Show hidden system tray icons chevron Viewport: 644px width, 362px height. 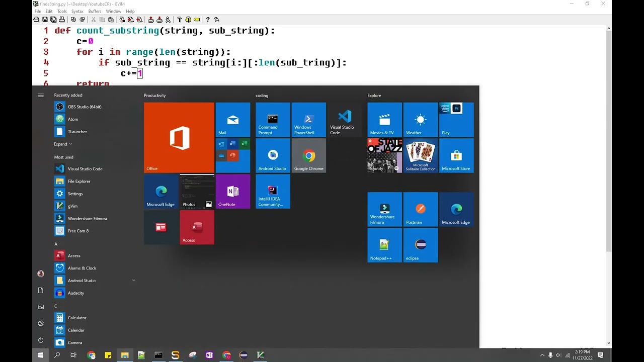pos(542,355)
